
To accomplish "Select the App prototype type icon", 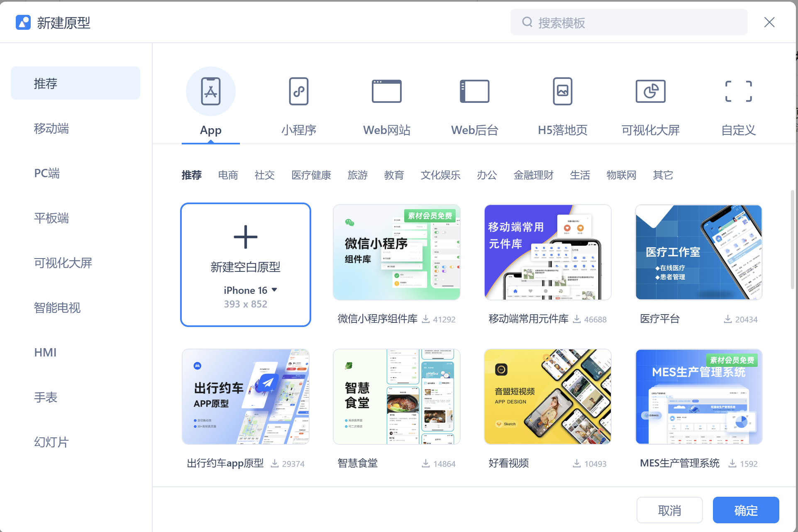I will click(x=211, y=91).
